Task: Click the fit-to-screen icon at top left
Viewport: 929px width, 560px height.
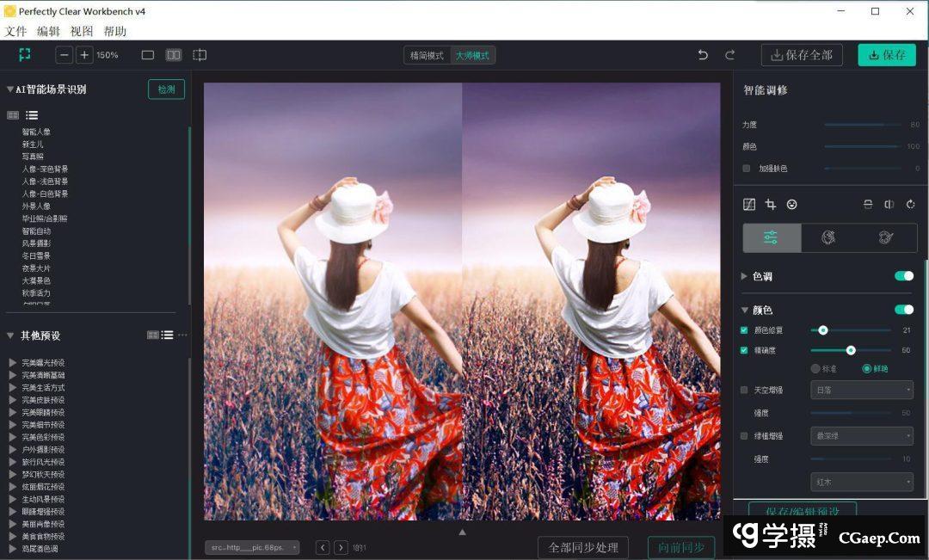Action: pyautogui.click(x=25, y=55)
